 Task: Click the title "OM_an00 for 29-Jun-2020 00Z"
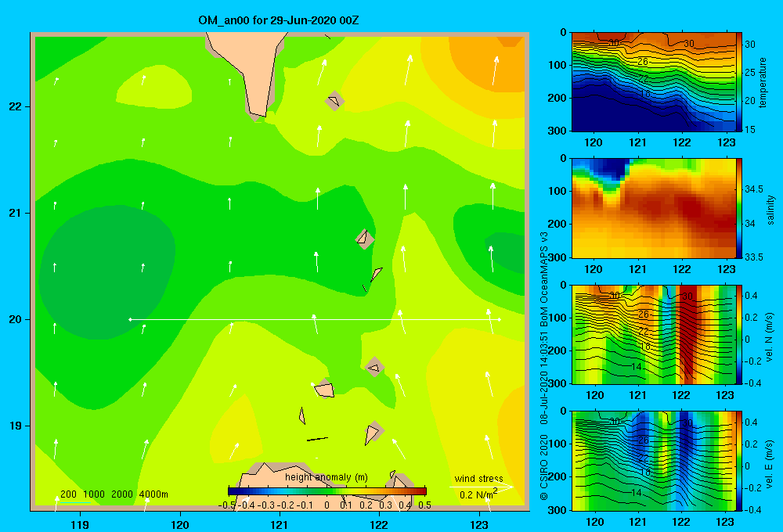coord(278,20)
